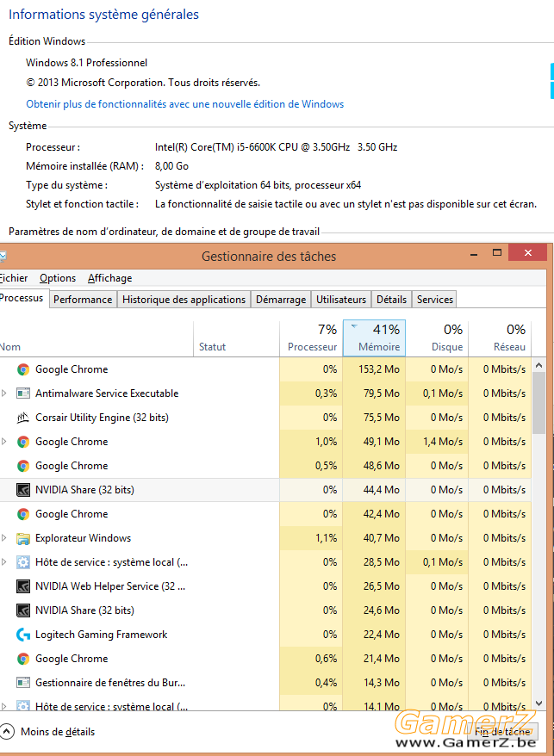Sort by the Statut column header
Screen dimensions: 554x756
[236, 338]
